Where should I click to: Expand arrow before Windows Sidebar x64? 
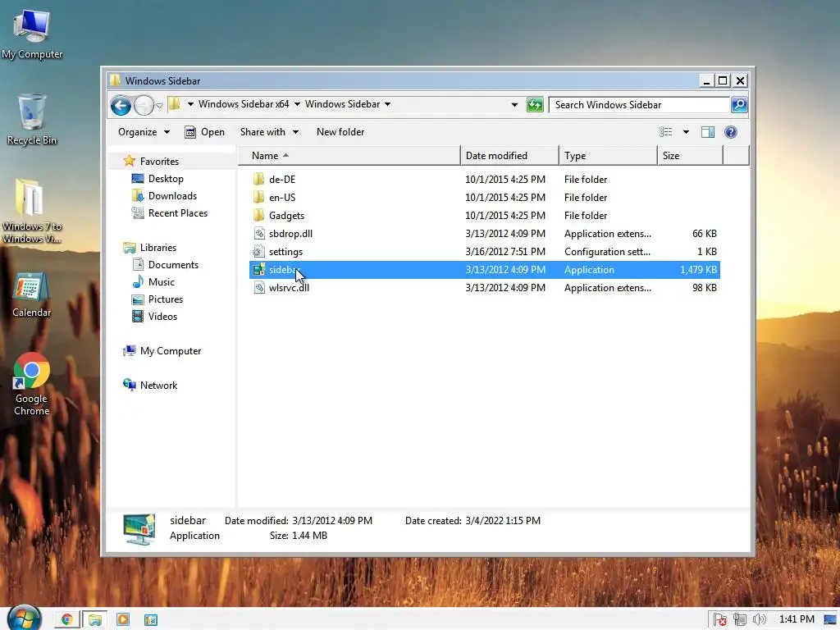point(190,104)
